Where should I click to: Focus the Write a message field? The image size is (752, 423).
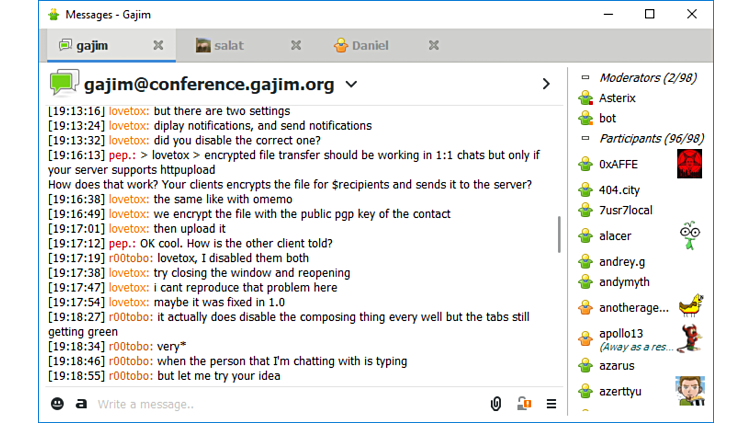[280, 404]
